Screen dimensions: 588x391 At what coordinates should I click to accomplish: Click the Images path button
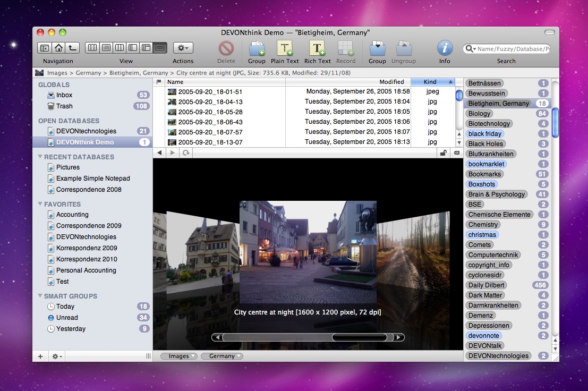click(x=179, y=356)
